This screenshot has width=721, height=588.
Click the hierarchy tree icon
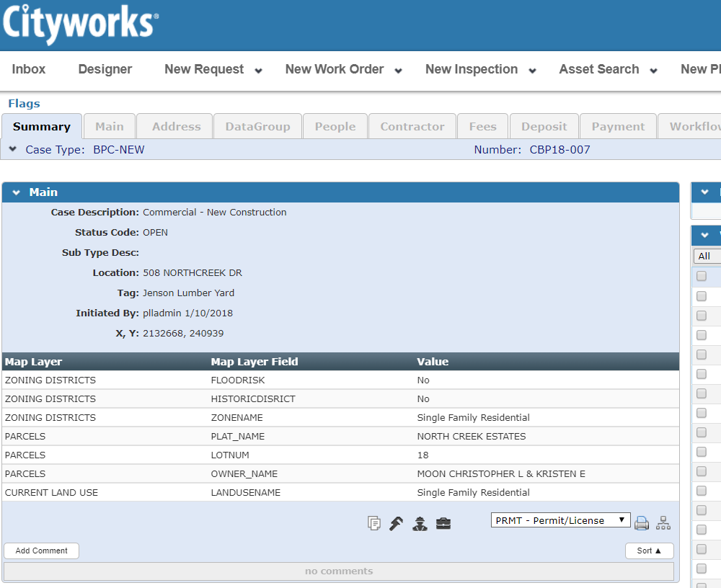[x=663, y=524]
